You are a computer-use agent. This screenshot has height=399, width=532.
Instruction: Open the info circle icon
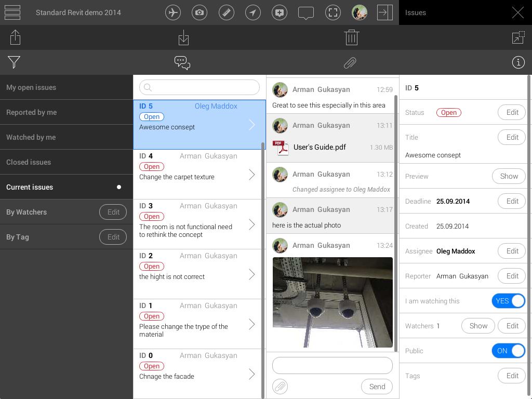tap(518, 62)
